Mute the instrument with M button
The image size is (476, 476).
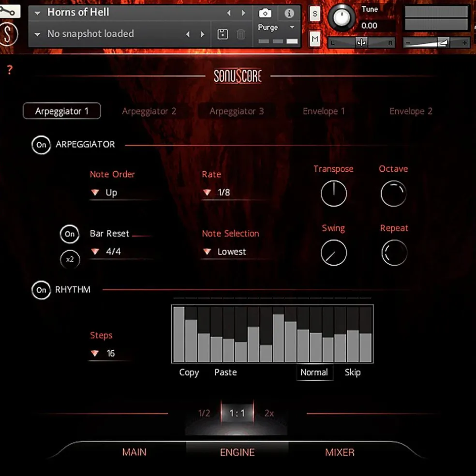click(x=315, y=39)
